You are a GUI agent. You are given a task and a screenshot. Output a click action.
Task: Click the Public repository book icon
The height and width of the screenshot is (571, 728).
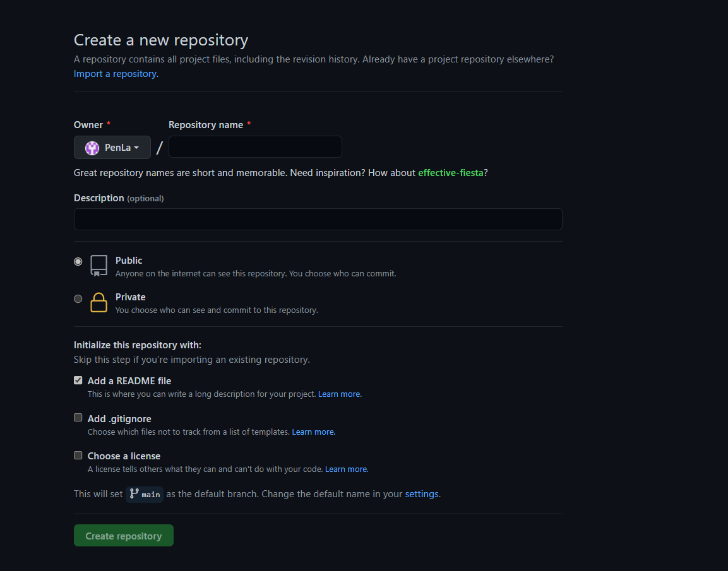click(98, 266)
